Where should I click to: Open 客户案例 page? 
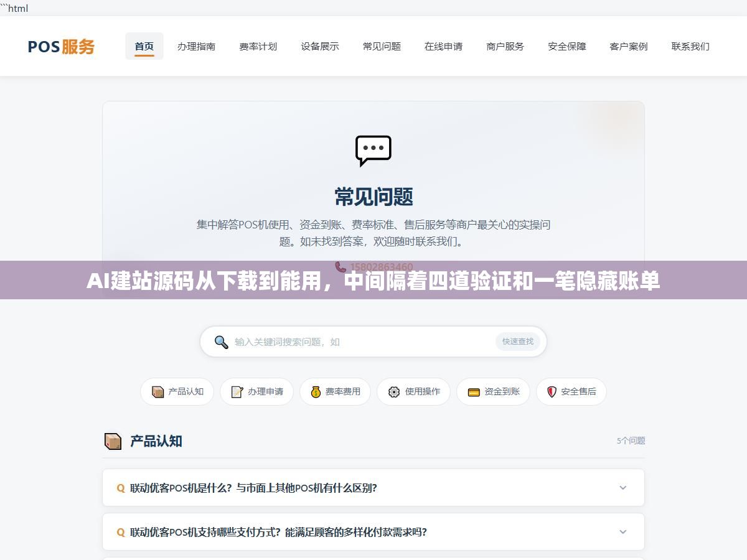[629, 46]
